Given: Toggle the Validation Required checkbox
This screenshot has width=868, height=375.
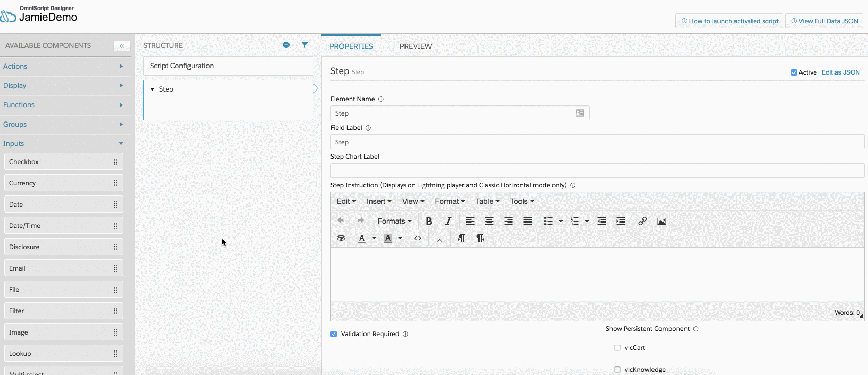Looking at the screenshot, I should coord(334,334).
